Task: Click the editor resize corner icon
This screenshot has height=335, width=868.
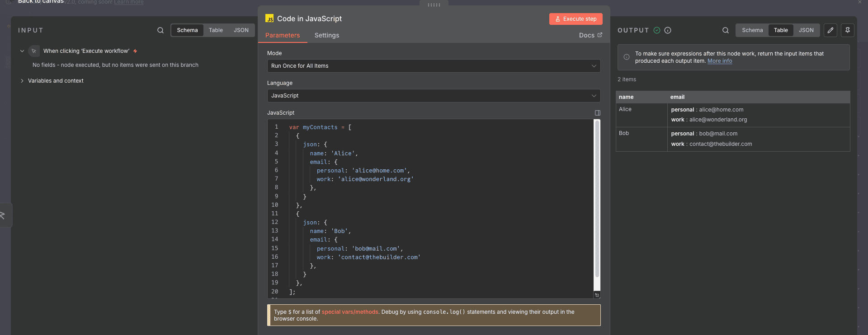Action: point(597,295)
